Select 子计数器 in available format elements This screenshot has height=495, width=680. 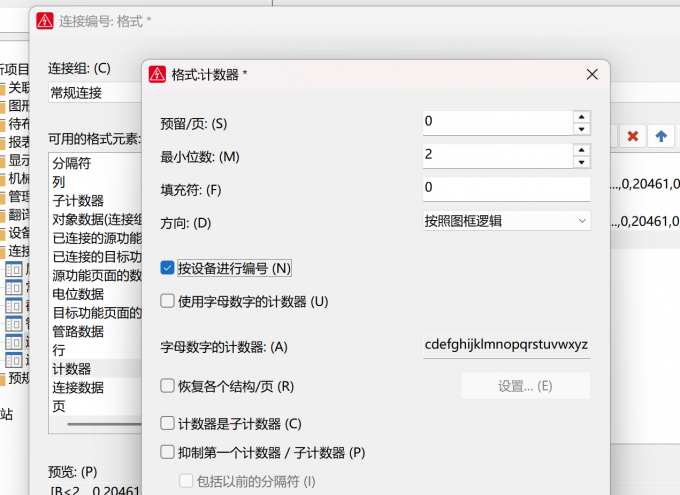coord(78,201)
